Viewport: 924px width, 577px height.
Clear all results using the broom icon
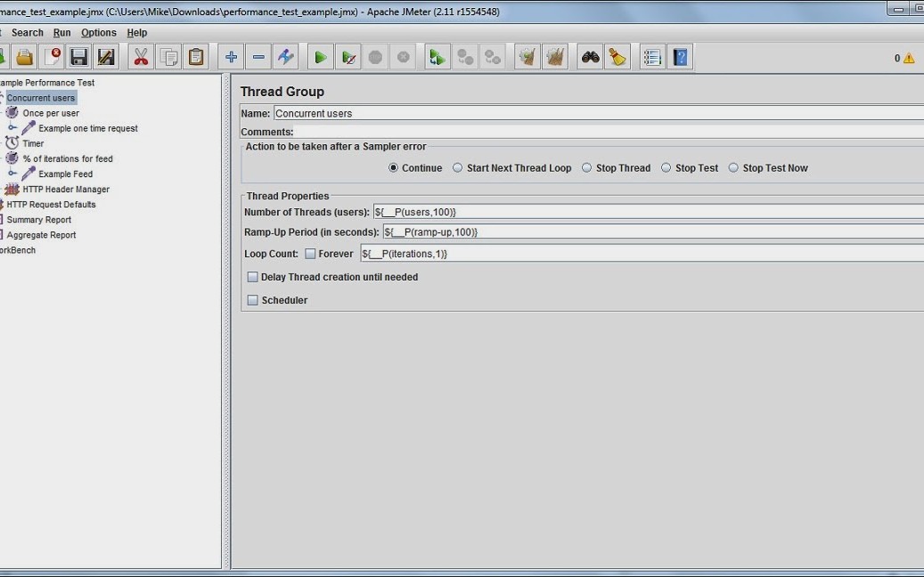617,56
